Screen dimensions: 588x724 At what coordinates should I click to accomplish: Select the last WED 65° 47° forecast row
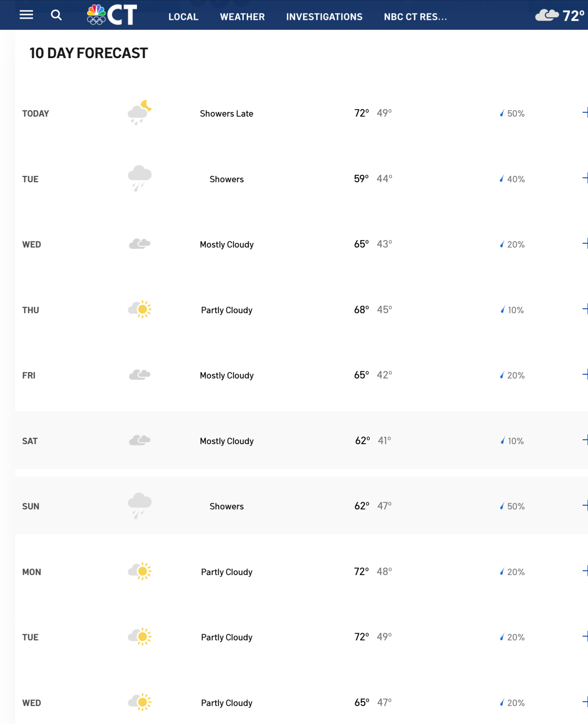pos(302,702)
